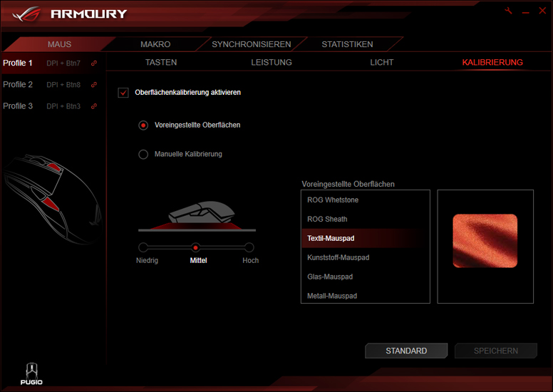This screenshot has height=392, width=553.
Task: Click DPI + Btn7 shortcut text
Action: (63, 63)
